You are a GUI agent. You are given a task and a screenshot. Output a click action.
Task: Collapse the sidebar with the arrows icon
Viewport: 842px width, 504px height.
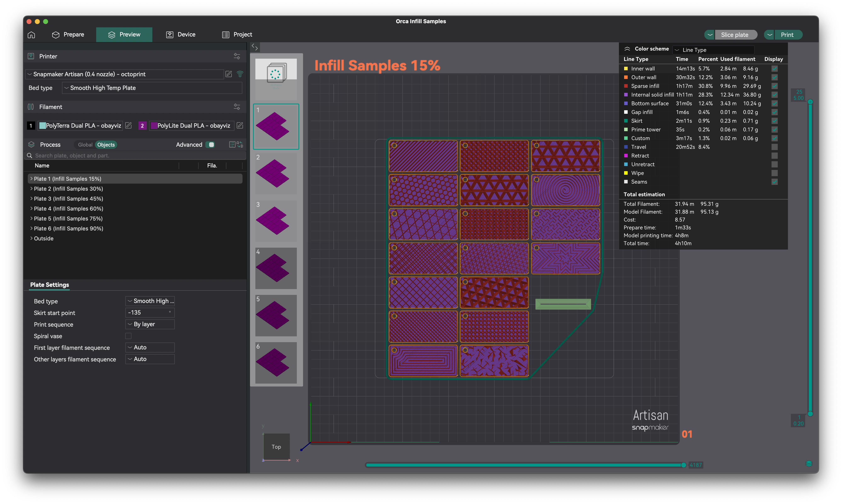[x=255, y=47]
